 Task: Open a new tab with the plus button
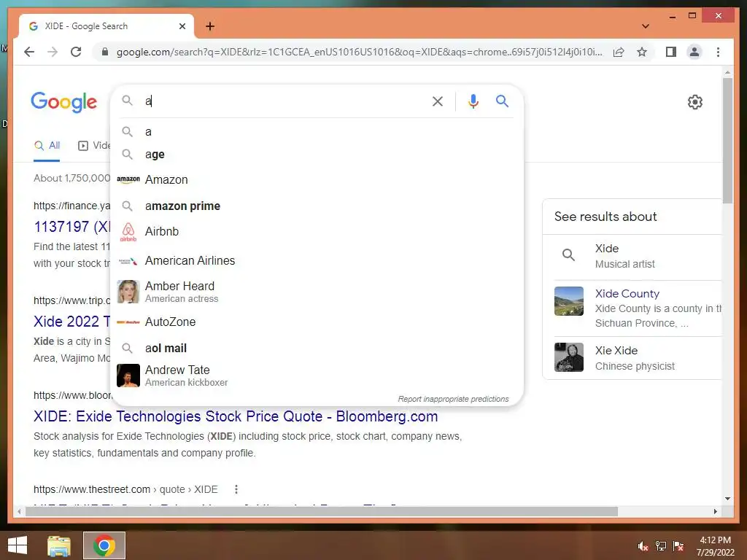[210, 26]
